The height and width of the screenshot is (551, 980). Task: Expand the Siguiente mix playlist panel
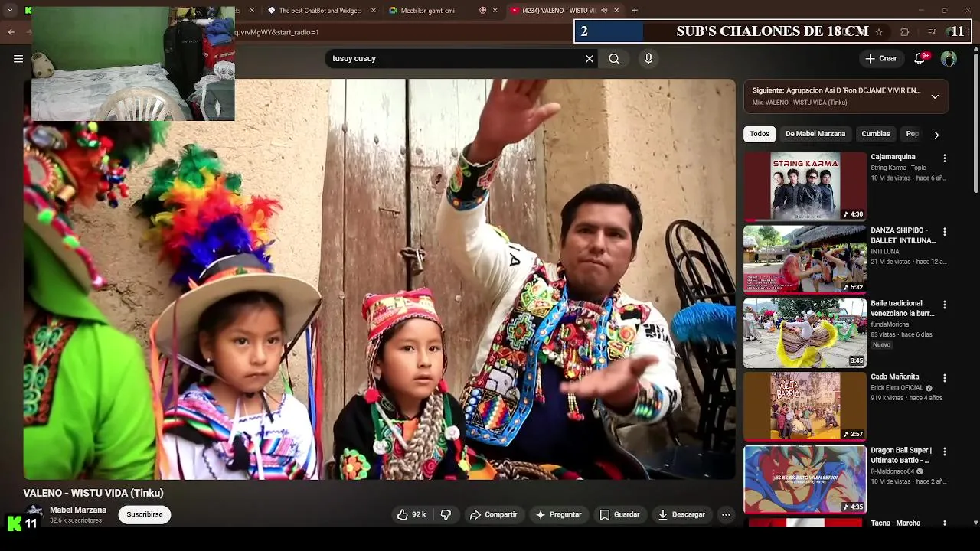[935, 96]
